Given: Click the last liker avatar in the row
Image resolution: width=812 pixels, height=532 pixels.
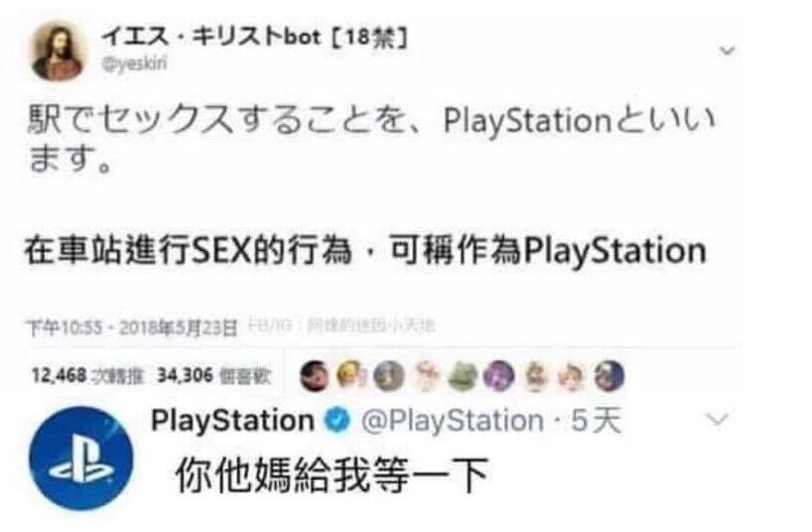Looking at the screenshot, I should [x=609, y=375].
